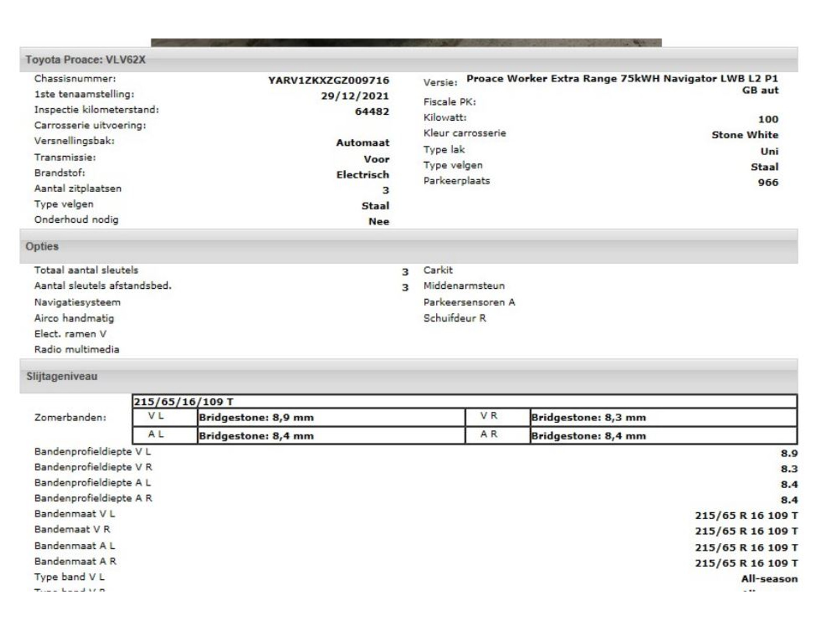Click the Automaat gearbox value

coord(363,143)
